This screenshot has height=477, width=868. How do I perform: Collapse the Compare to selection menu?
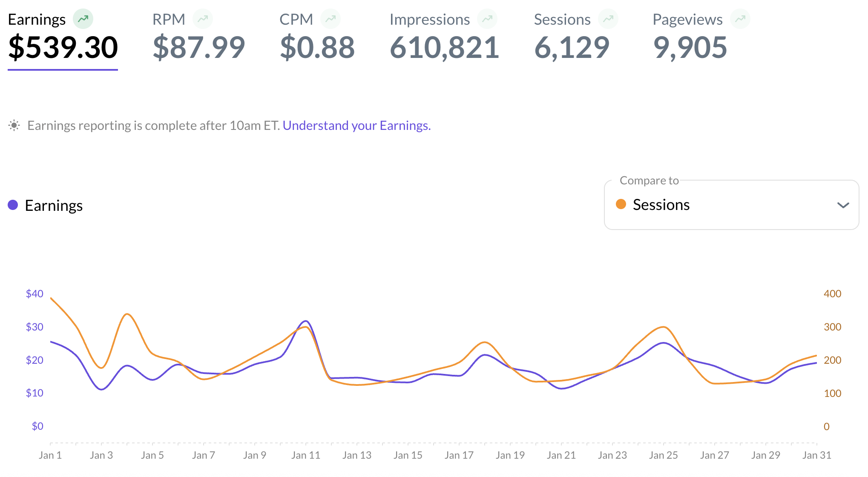[x=844, y=206]
